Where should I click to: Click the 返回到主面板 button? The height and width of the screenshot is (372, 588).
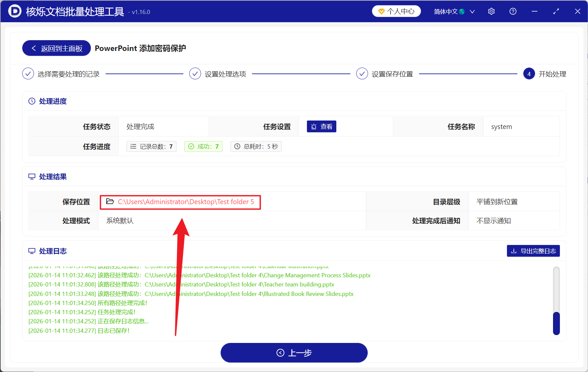[x=56, y=48]
